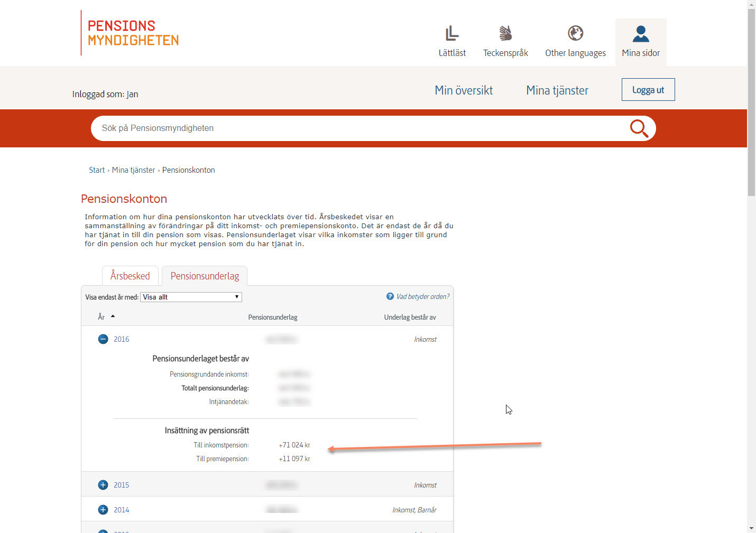
Task: Expand the 2014 year row
Action: 103,510
